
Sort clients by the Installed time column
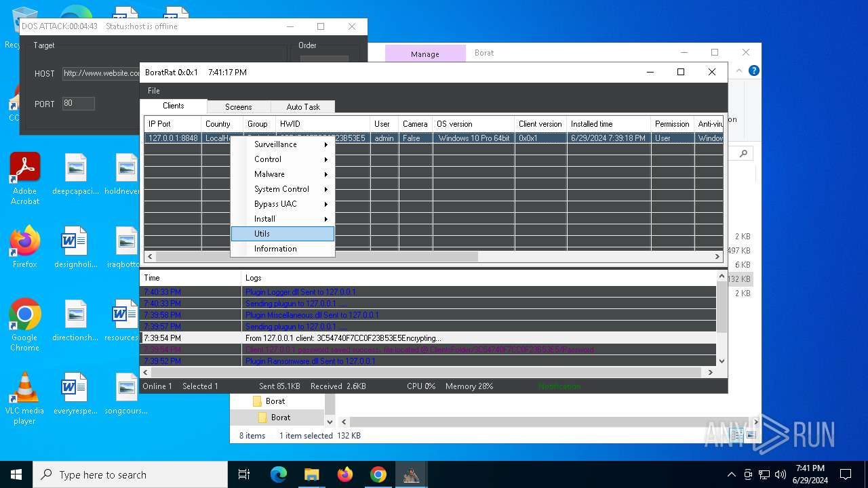(609, 124)
